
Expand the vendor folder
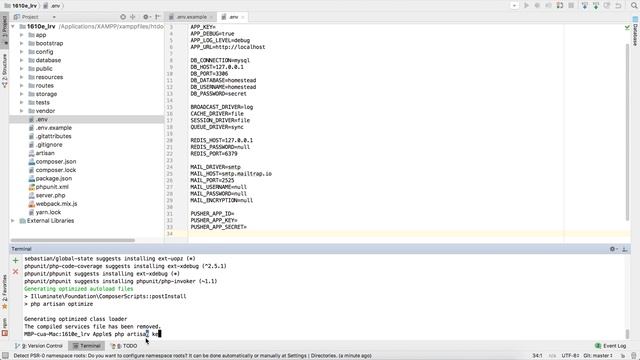coord(22,111)
